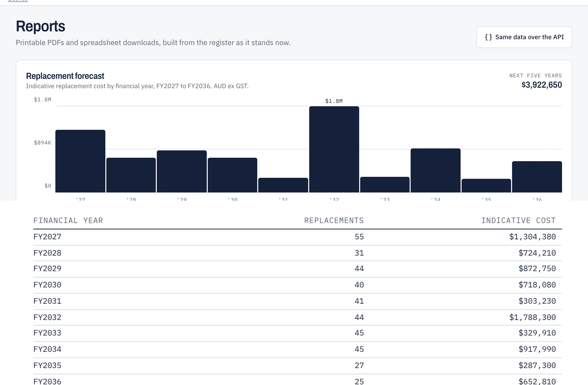
Task: Click the FY2030 forecast bar
Action: (233, 175)
